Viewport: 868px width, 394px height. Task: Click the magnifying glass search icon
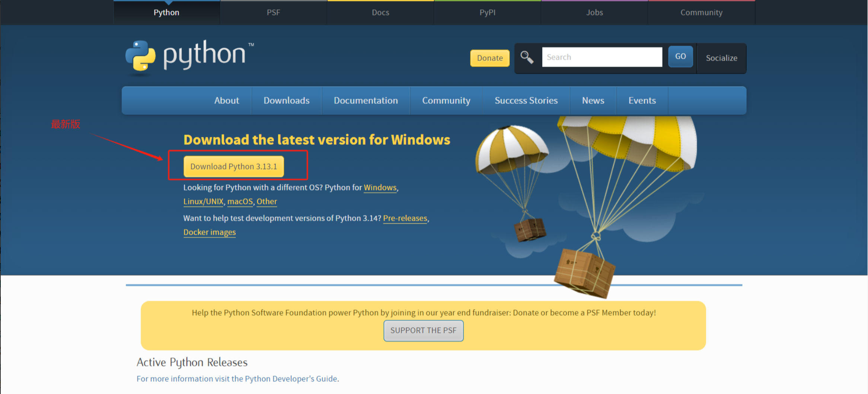(527, 57)
